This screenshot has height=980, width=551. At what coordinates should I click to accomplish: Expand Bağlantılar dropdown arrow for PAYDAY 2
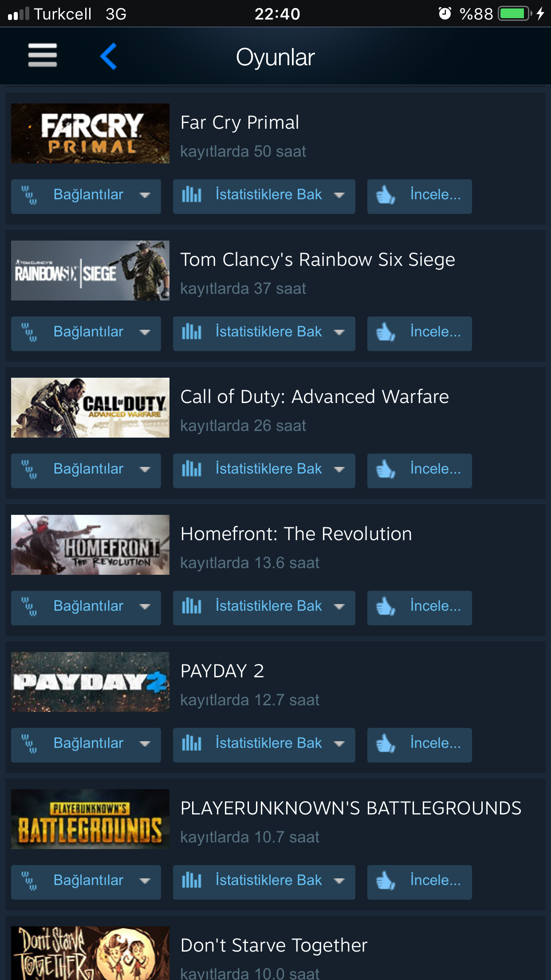click(145, 744)
